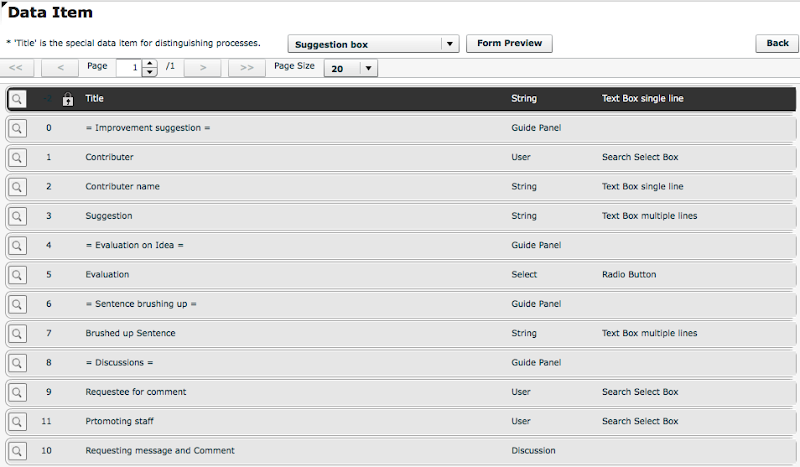Screen dimensions: 800x467
Task: Expand the Page Size dropdown
Action: 369,69
